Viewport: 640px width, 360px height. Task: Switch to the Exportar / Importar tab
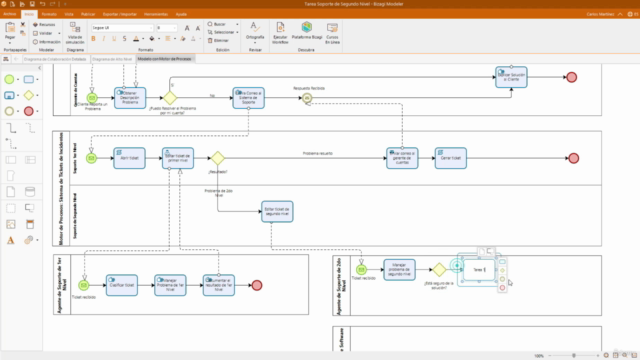point(120,14)
